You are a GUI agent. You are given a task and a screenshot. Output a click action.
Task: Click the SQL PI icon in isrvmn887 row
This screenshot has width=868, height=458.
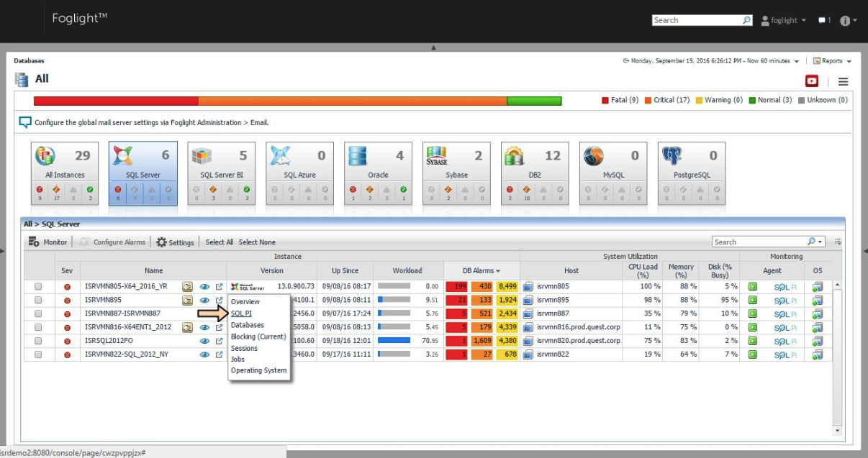click(x=785, y=314)
